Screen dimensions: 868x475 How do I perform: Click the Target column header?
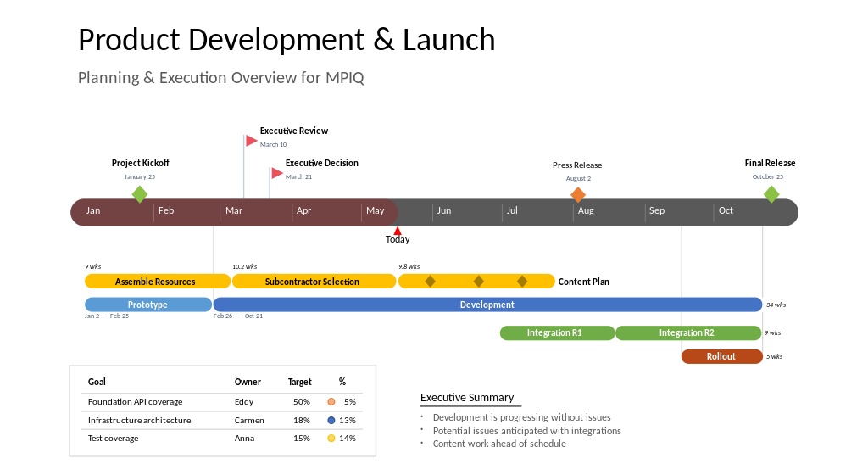pyautogui.click(x=299, y=382)
